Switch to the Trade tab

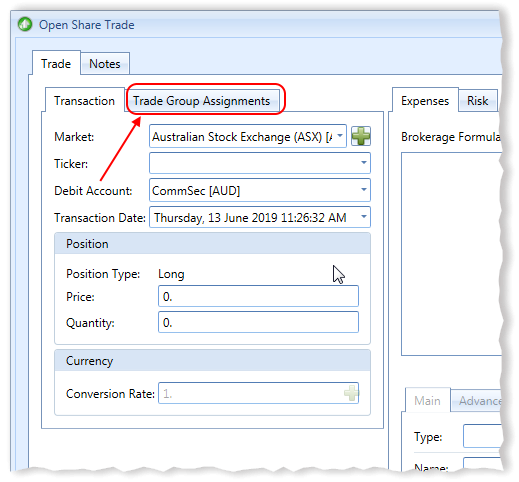(x=56, y=64)
